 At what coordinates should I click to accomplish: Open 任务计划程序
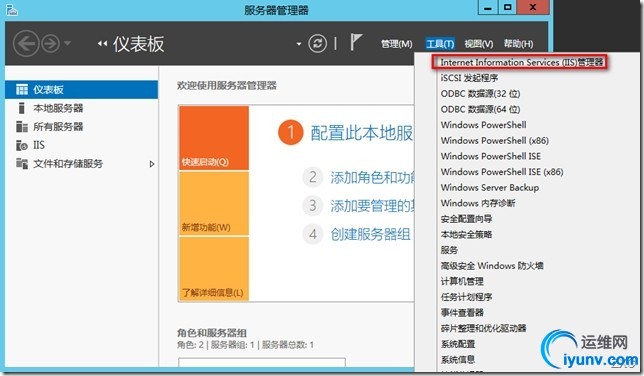(466, 297)
